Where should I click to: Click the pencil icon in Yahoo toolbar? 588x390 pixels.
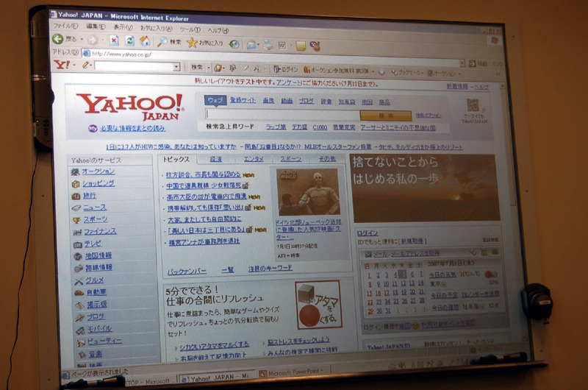tap(86, 65)
